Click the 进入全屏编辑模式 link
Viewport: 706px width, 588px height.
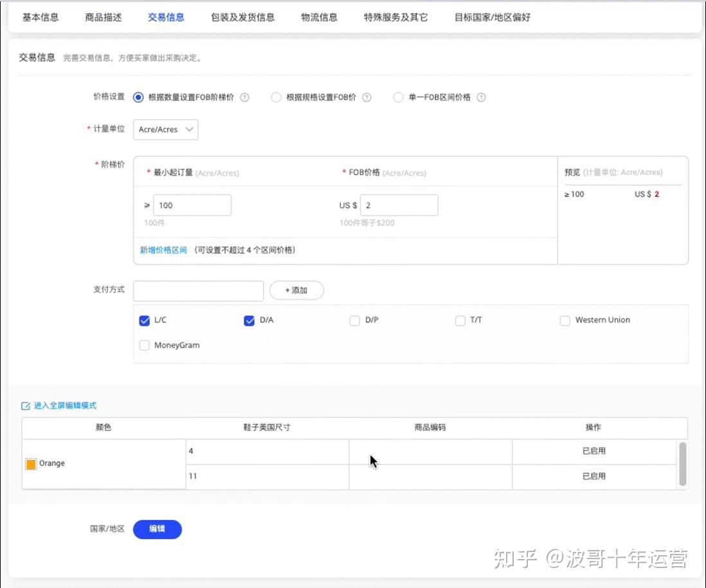coord(66,406)
